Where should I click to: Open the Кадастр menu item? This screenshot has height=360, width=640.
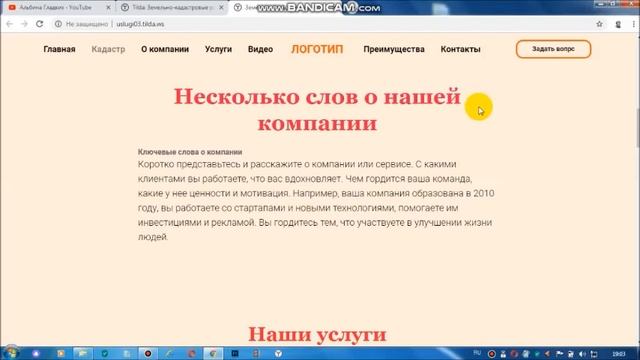[x=108, y=49]
